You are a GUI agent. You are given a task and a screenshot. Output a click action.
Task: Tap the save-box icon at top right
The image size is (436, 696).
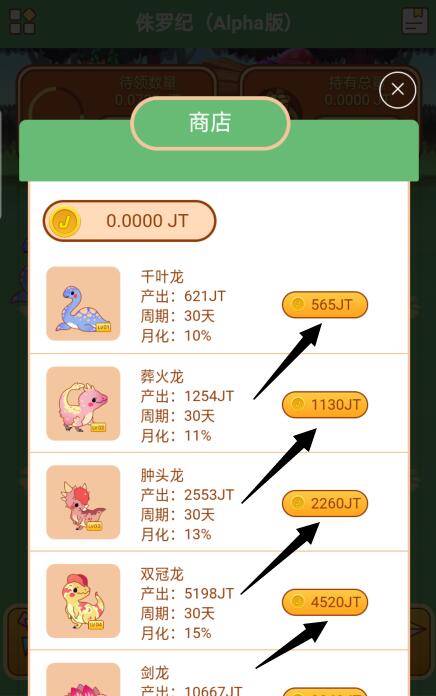(x=415, y=21)
